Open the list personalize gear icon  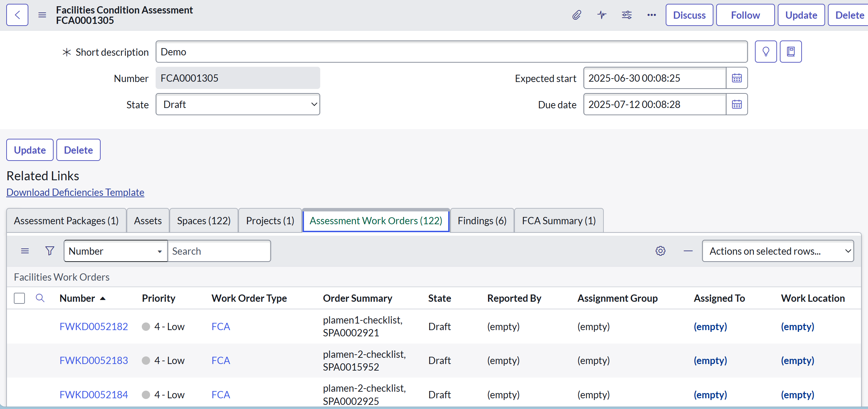[x=660, y=251]
